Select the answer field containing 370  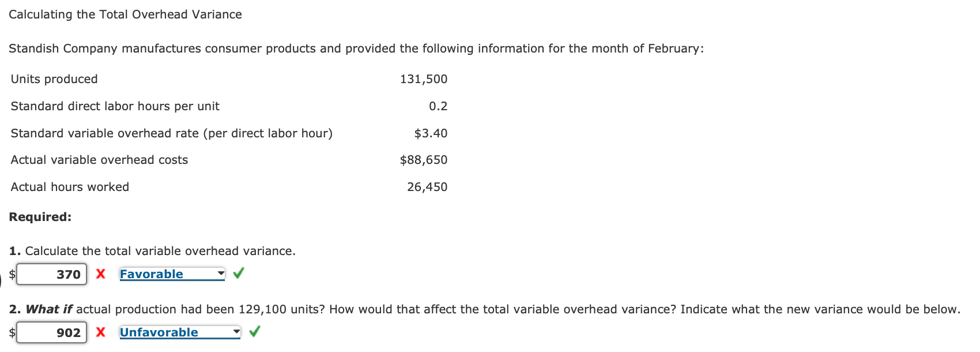[x=52, y=274]
